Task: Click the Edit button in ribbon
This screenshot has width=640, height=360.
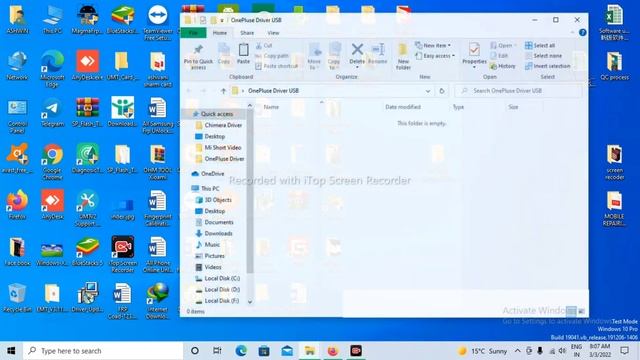Action: (500, 56)
